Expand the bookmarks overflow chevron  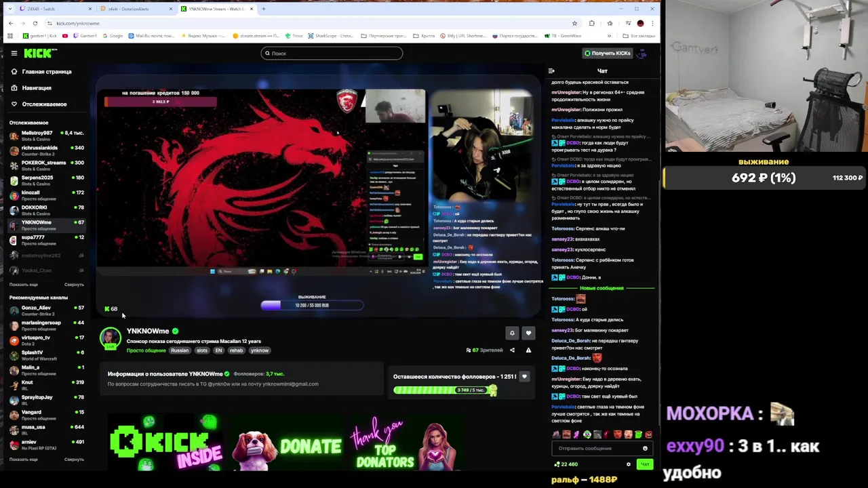[x=609, y=36]
